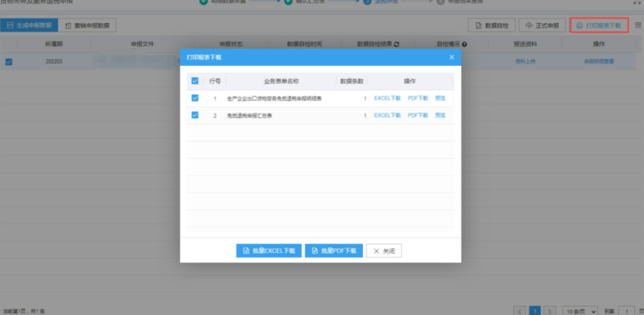Click the 撤销申报数据 button
The width and height of the screenshot is (644, 315).
88,26
